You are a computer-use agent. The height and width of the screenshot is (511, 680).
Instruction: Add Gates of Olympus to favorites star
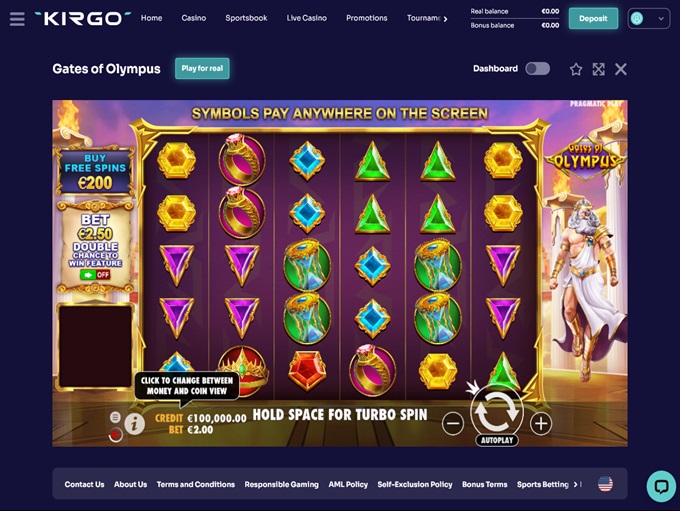tap(576, 69)
